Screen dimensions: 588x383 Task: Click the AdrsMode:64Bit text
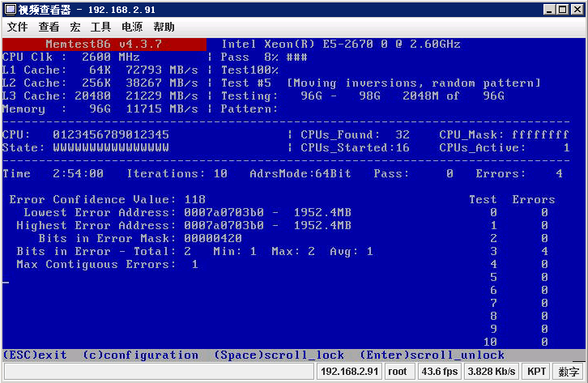click(x=300, y=173)
